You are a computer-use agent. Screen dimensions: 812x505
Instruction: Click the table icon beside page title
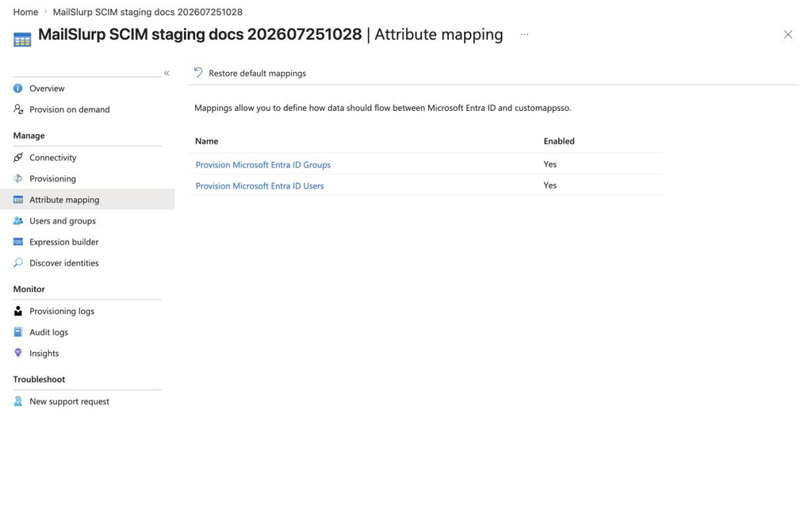pyautogui.click(x=22, y=40)
